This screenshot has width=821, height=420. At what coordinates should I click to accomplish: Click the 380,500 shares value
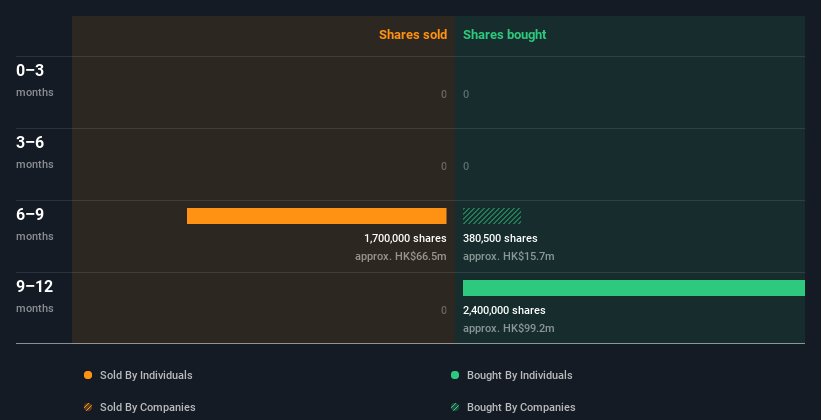pos(500,238)
